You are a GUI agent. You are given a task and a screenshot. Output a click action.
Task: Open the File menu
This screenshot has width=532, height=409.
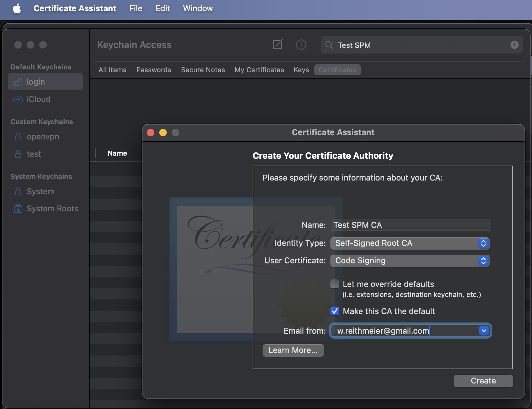click(x=136, y=8)
